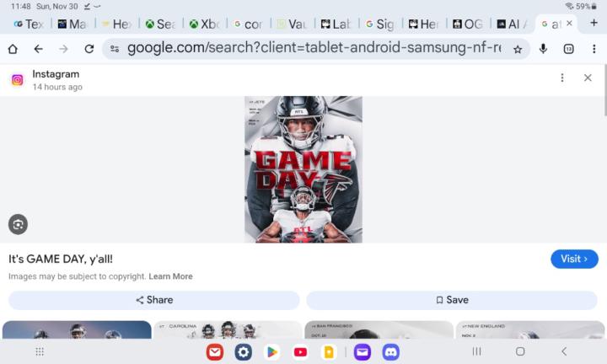Screen dimensions: 607x364
Task: Switch to the 'Lab' tab
Action: click(x=336, y=24)
